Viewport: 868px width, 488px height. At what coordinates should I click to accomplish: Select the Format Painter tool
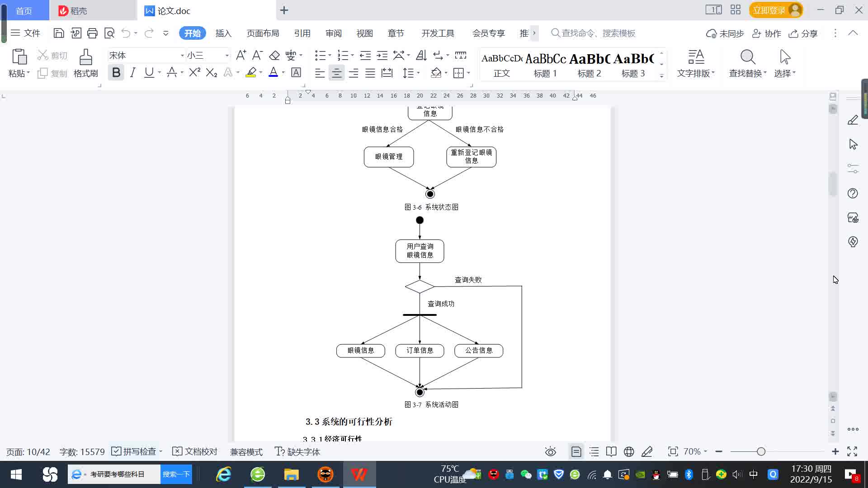tap(85, 63)
